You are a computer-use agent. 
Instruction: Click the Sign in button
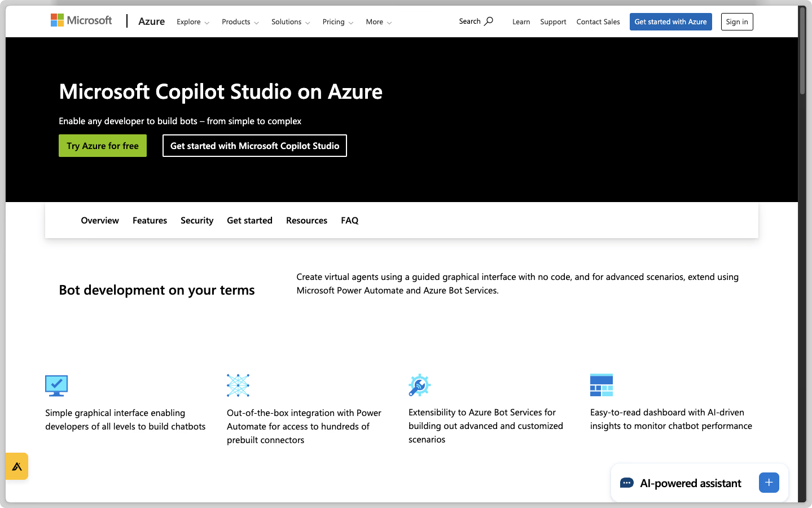pyautogui.click(x=736, y=22)
